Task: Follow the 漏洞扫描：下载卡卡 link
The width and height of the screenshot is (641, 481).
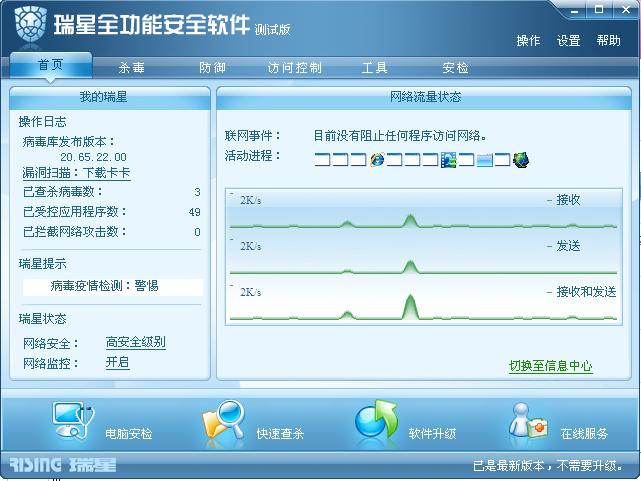Action: click(x=76, y=173)
